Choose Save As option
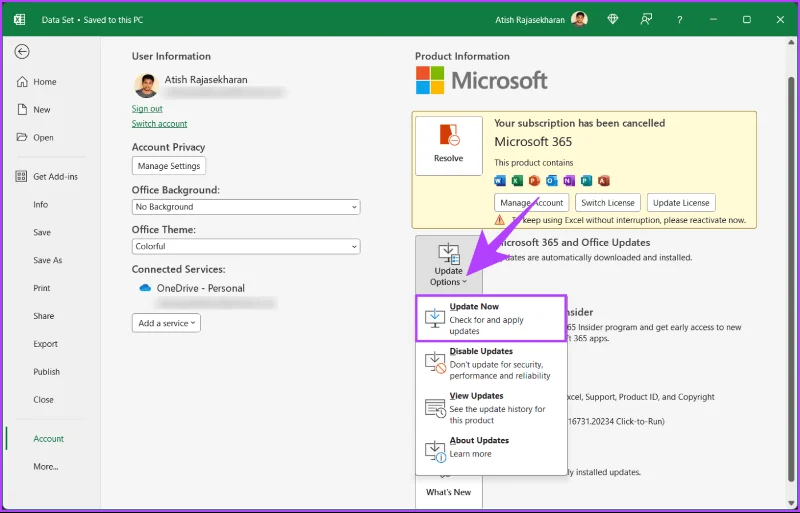Viewport: 800px width, 513px height. tap(47, 260)
